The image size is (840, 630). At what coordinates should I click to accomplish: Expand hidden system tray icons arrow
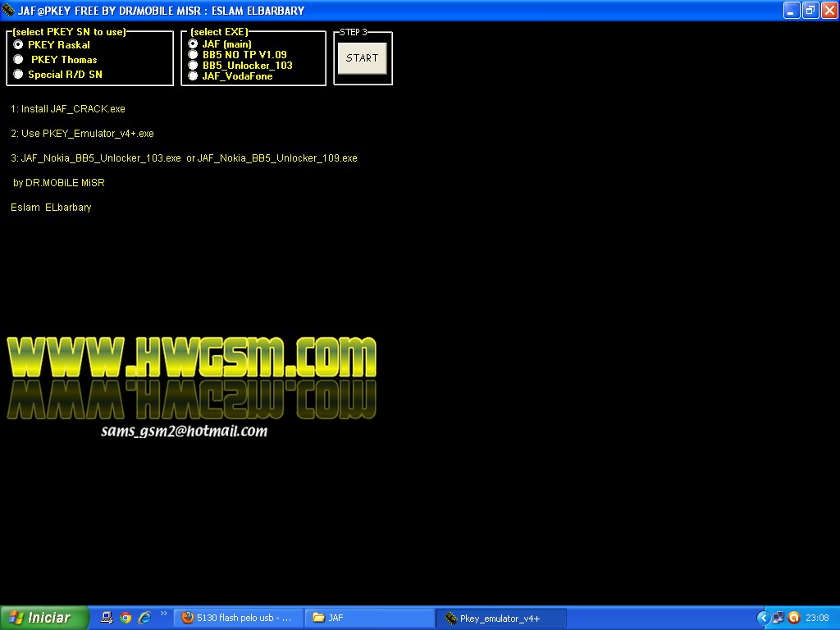tap(764, 618)
